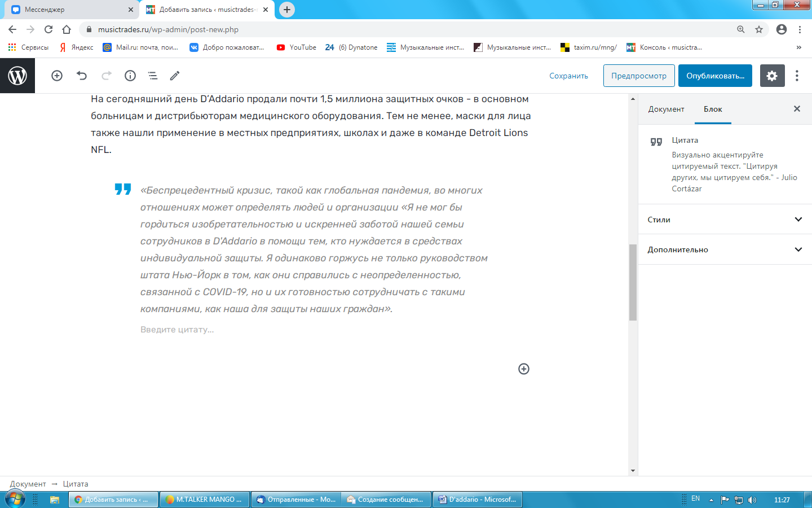Screen dimensions: 812x508
Task: Go back in browser
Action: [12, 29]
